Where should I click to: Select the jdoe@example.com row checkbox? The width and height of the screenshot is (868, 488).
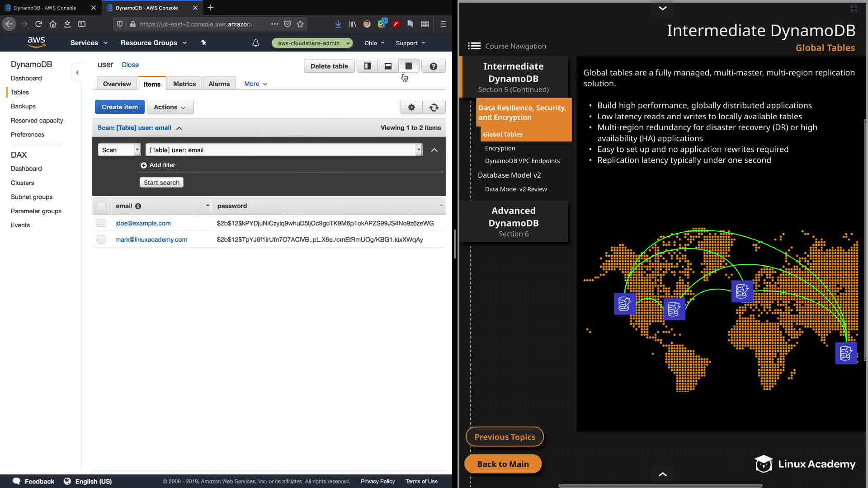click(101, 223)
